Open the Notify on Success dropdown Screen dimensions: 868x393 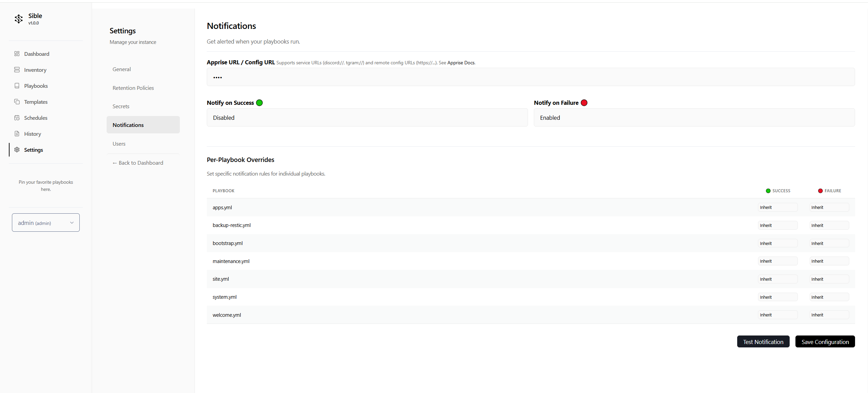coord(367,118)
